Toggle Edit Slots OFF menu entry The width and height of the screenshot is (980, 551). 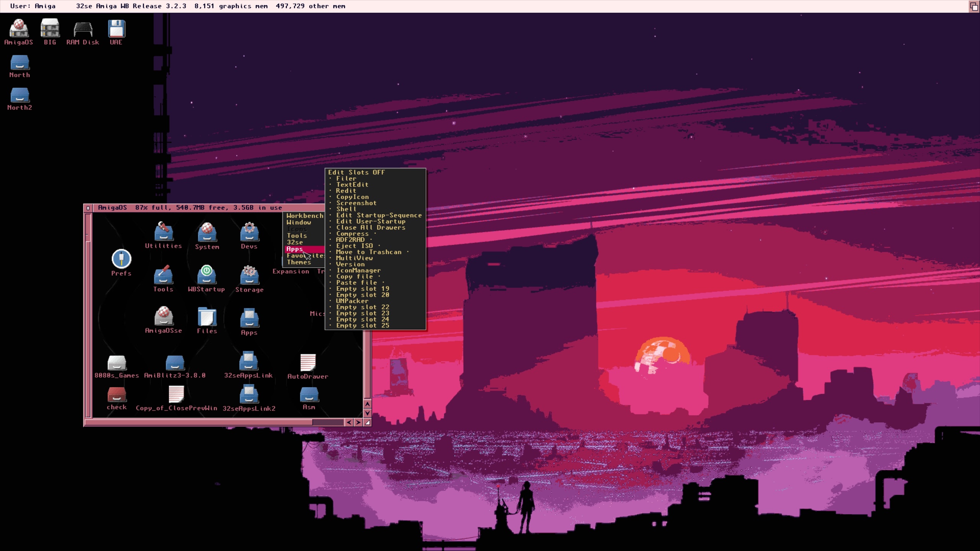(x=356, y=172)
